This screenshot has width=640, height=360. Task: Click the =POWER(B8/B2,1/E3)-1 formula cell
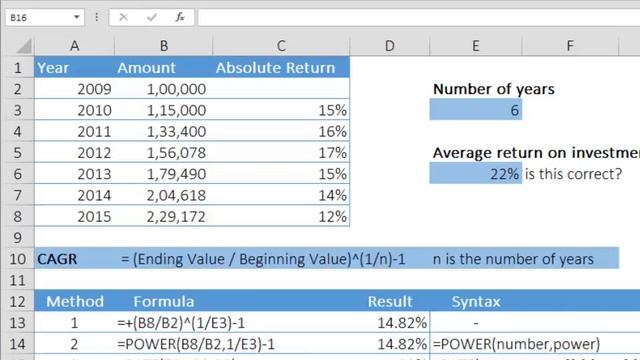tap(196, 344)
